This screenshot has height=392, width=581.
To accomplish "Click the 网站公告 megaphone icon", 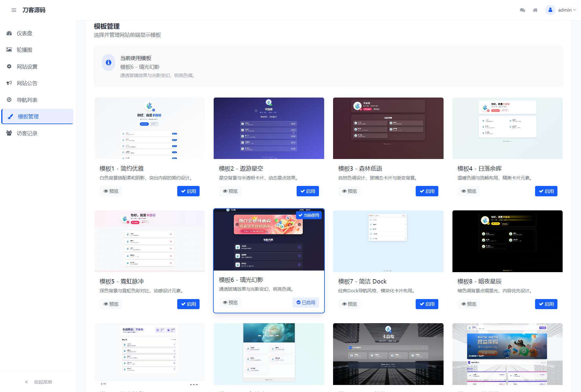I will click(x=9, y=83).
